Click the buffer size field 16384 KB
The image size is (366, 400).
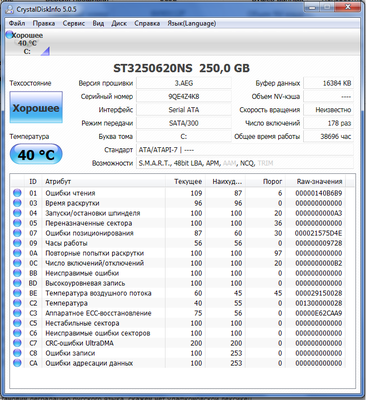point(329,83)
